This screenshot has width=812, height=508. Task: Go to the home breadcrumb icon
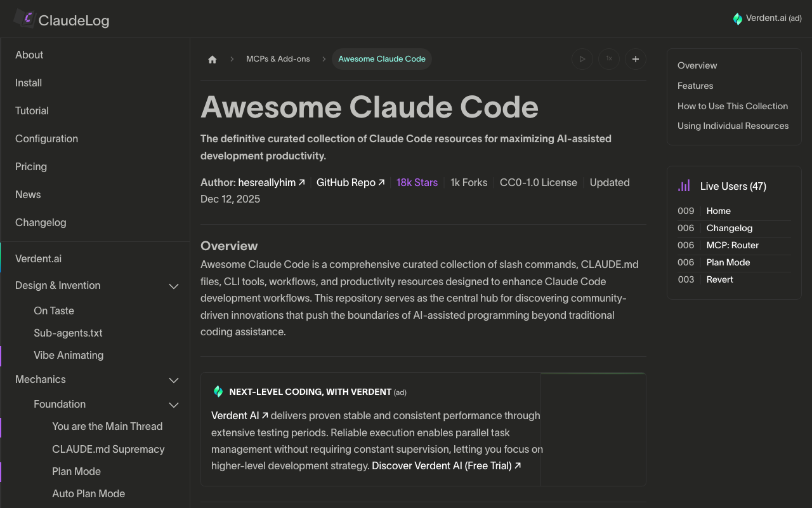pyautogui.click(x=213, y=59)
